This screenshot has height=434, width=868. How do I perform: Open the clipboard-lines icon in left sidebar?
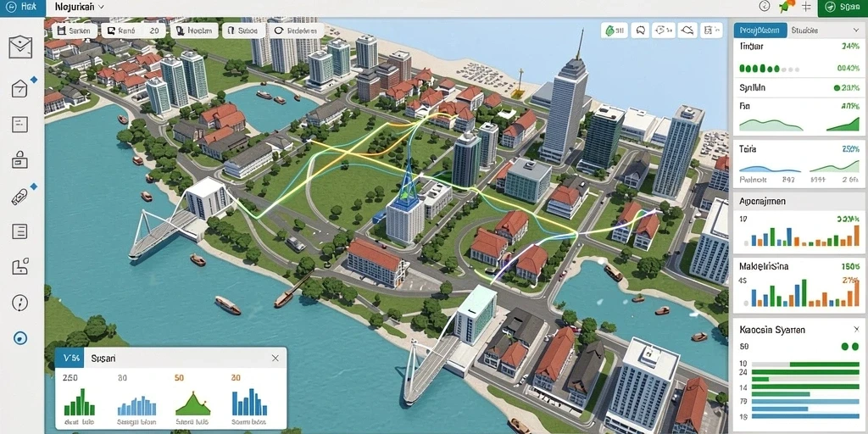pyautogui.click(x=19, y=124)
